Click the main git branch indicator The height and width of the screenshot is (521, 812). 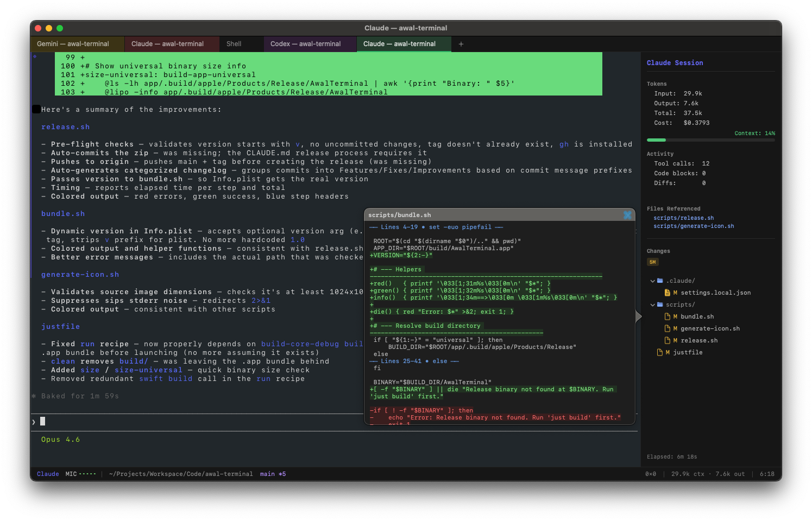273,474
